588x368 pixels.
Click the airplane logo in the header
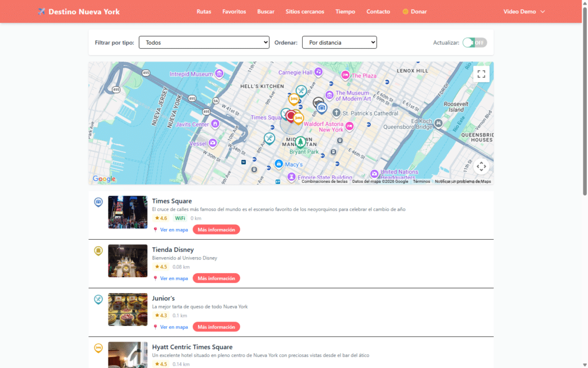point(41,11)
